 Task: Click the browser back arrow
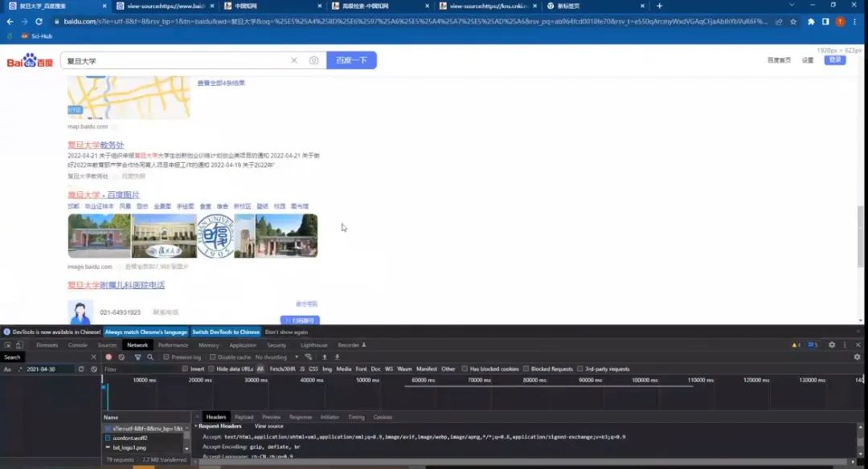pos(10,22)
